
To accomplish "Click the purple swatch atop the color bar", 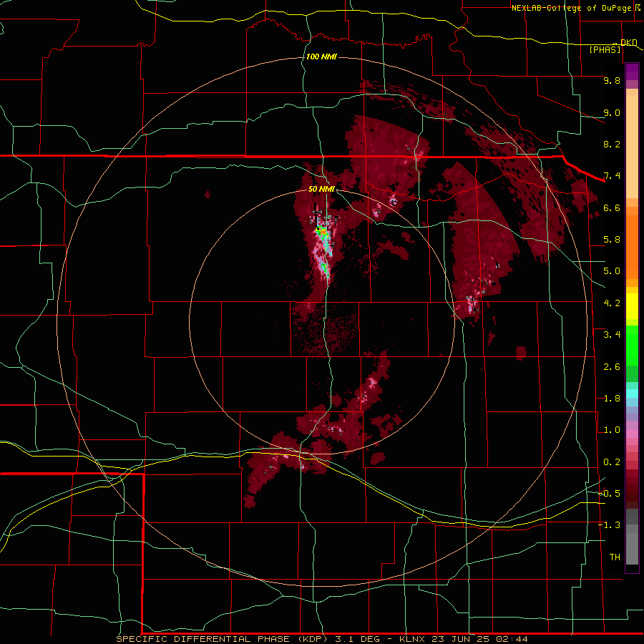I will coord(632,72).
